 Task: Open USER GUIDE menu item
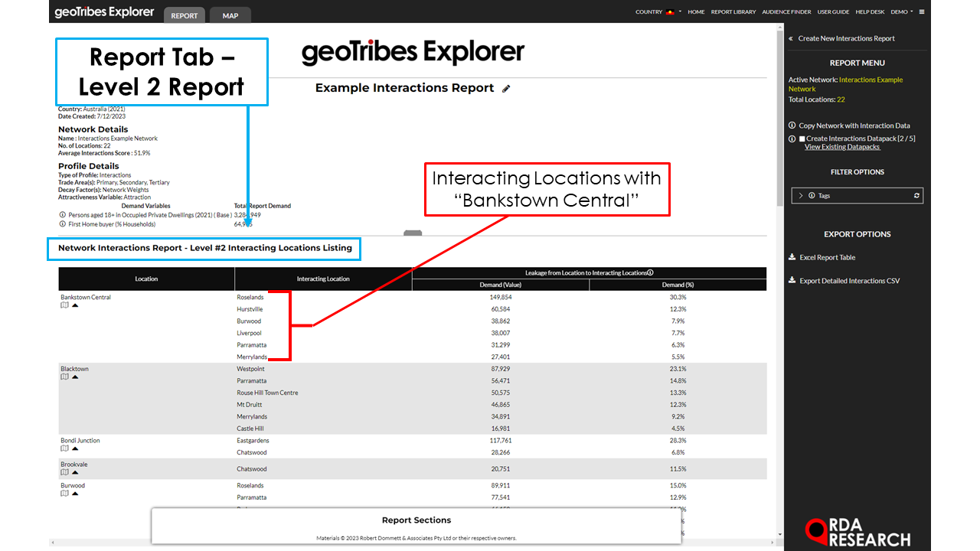click(x=834, y=12)
